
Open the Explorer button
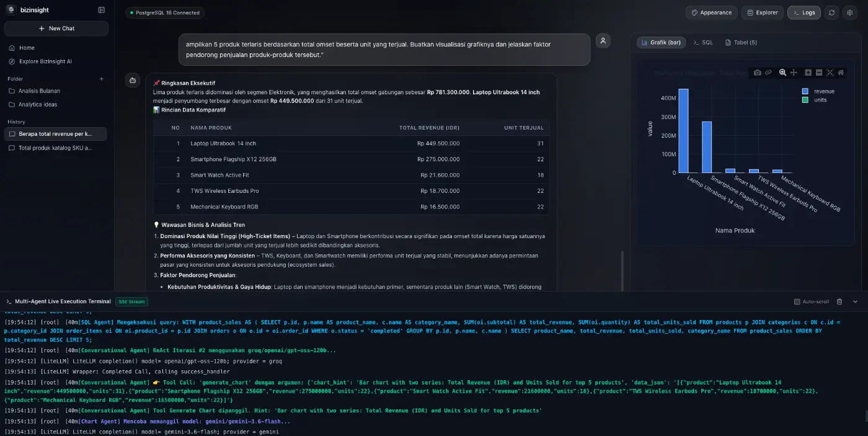click(763, 12)
